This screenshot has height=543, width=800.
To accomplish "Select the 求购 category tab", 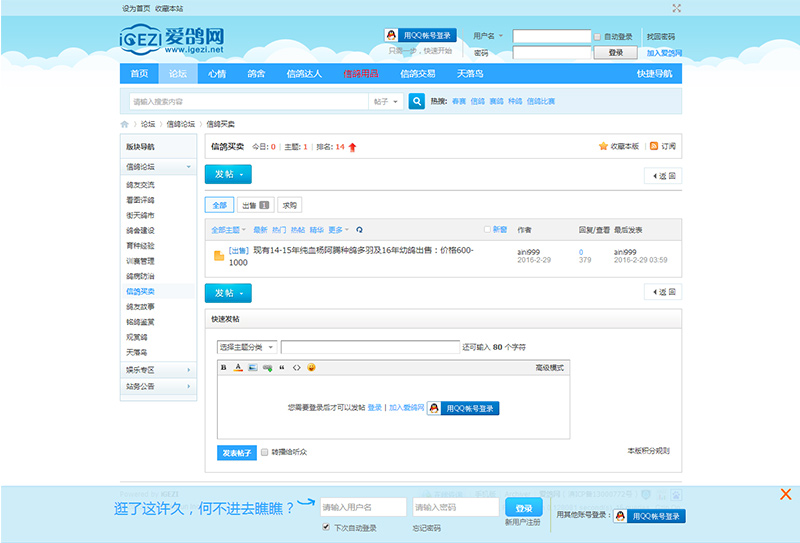I will [290, 205].
